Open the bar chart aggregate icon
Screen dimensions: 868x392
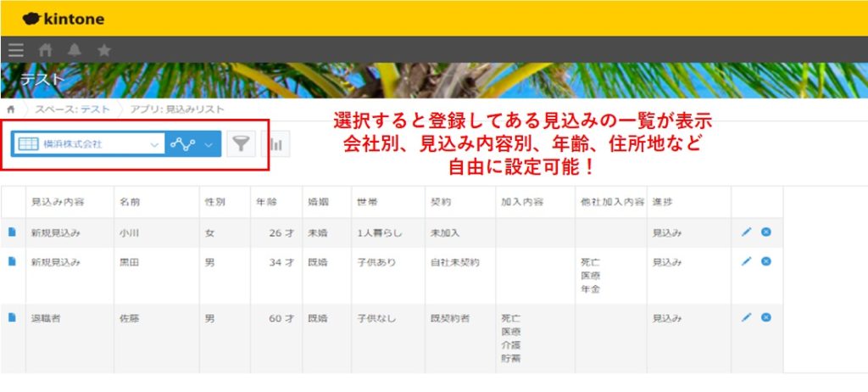275,144
